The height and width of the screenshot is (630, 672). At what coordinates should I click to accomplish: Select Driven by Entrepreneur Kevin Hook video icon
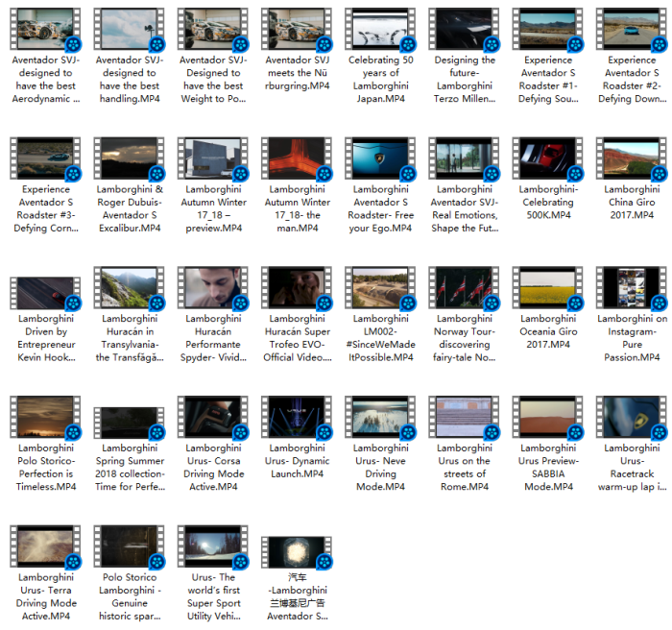click(x=45, y=293)
